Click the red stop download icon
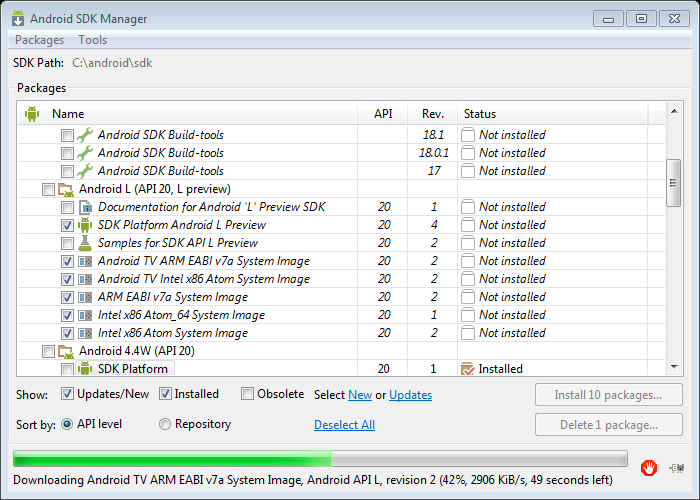 point(648,468)
